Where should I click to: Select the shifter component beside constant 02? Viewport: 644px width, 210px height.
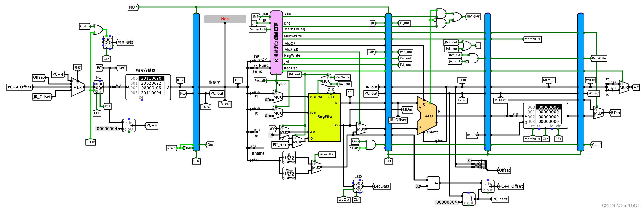point(433,183)
